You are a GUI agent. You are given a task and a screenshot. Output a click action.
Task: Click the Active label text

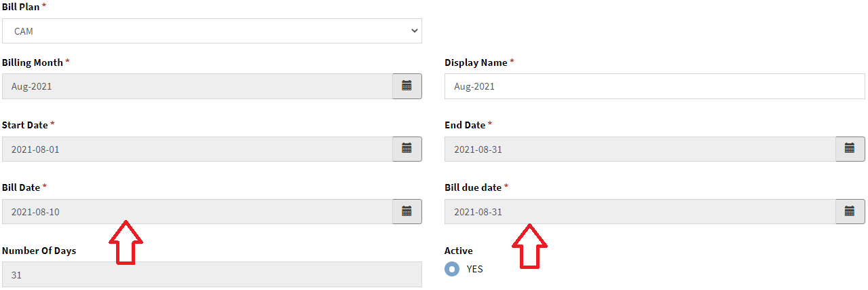pos(458,251)
